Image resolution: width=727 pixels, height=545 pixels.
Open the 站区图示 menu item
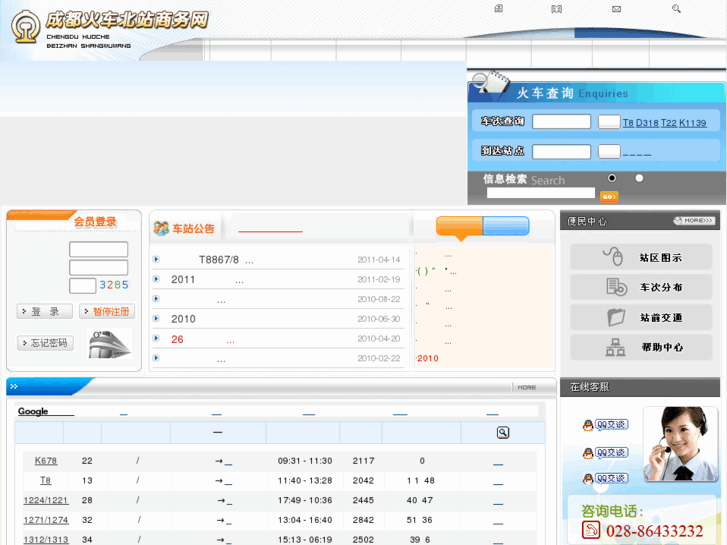(x=641, y=257)
